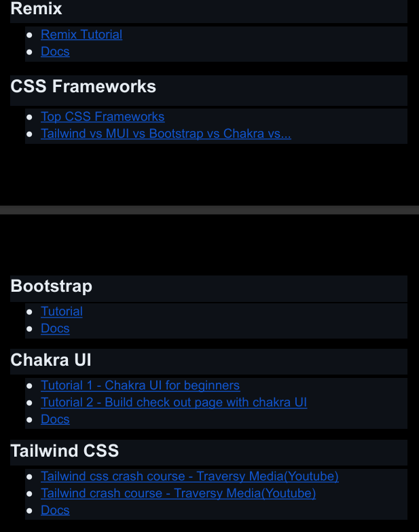The width and height of the screenshot is (419, 532).
Task: Open Docs link under Chakra UI
Action: [x=55, y=419]
